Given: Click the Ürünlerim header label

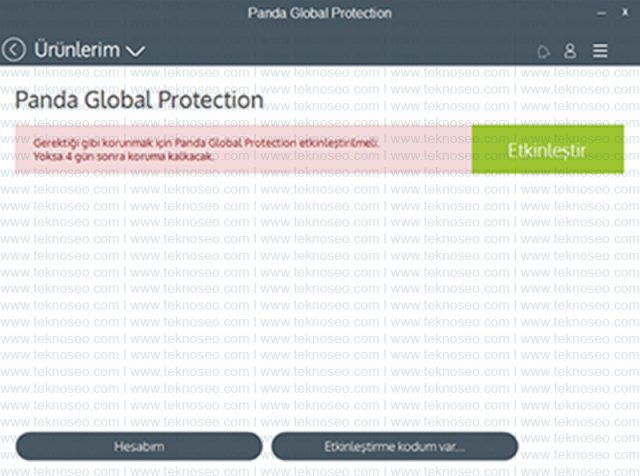Looking at the screenshot, I should click(x=77, y=50).
